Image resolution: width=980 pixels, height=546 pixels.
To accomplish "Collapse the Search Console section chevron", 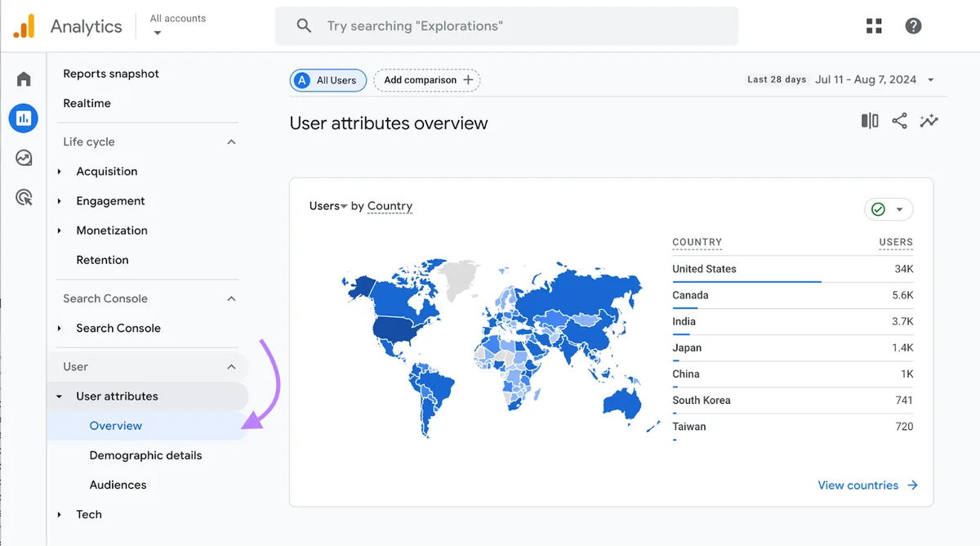I will 231,299.
